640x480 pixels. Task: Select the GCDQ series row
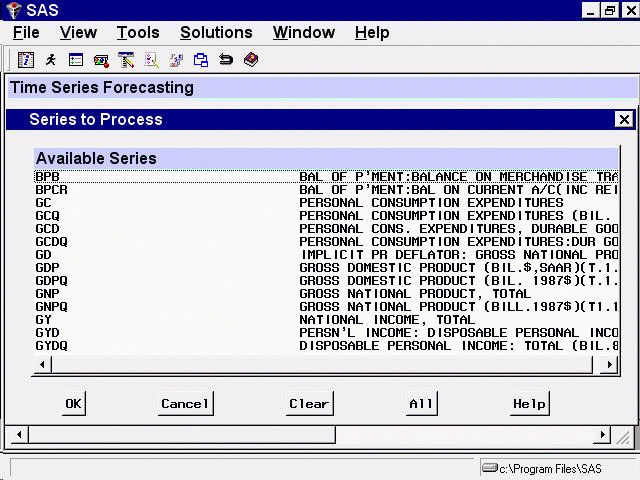pos(326,242)
